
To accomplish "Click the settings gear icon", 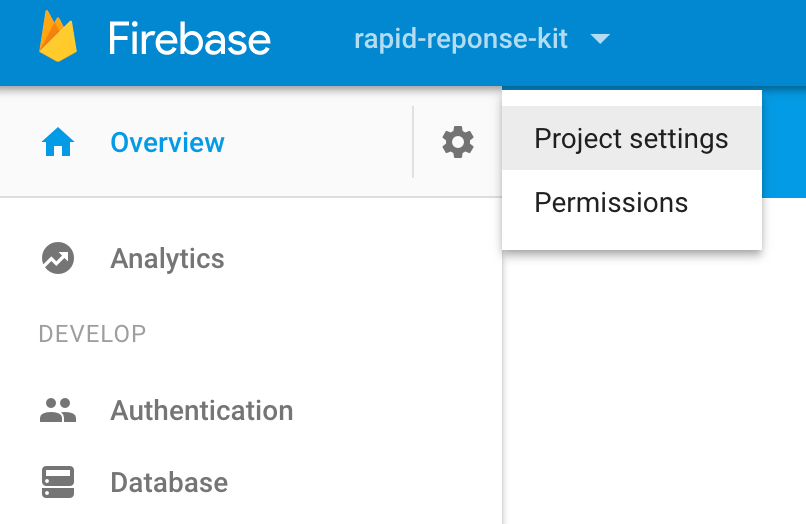I will pyautogui.click(x=458, y=142).
